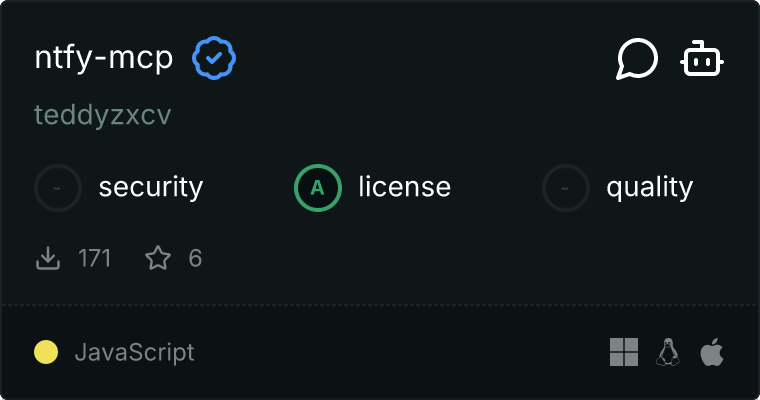Click the security label text
This screenshot has height=400, width=760.
click(151, 187)
